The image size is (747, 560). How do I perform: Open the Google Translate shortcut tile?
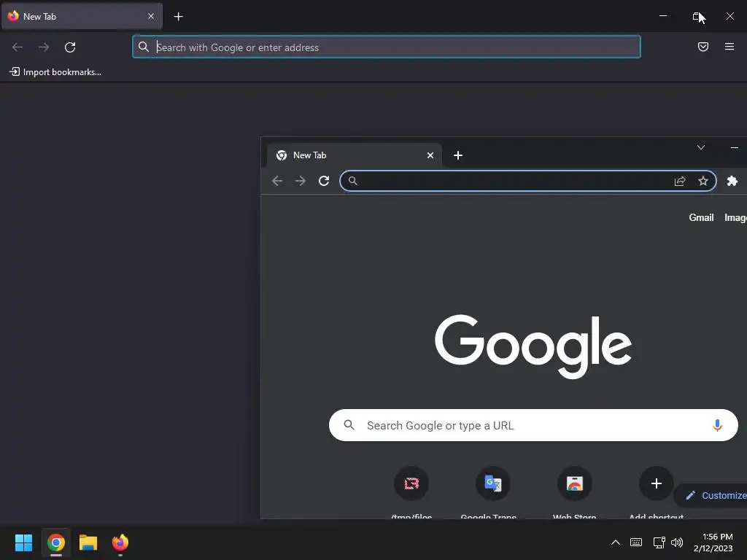(492, 492)
